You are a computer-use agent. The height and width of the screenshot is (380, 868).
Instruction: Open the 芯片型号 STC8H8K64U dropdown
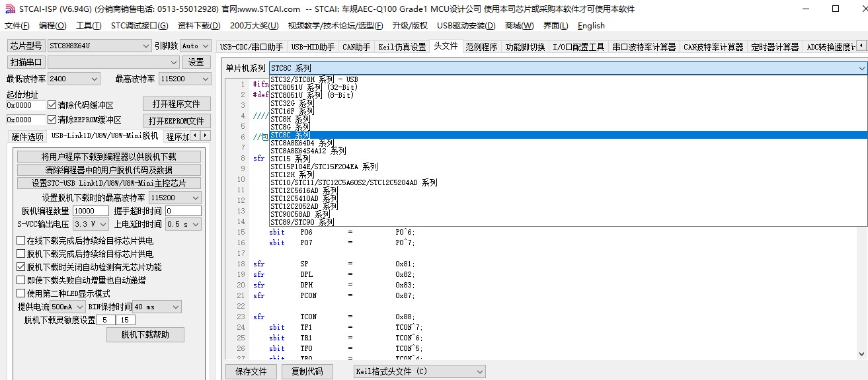100,46
